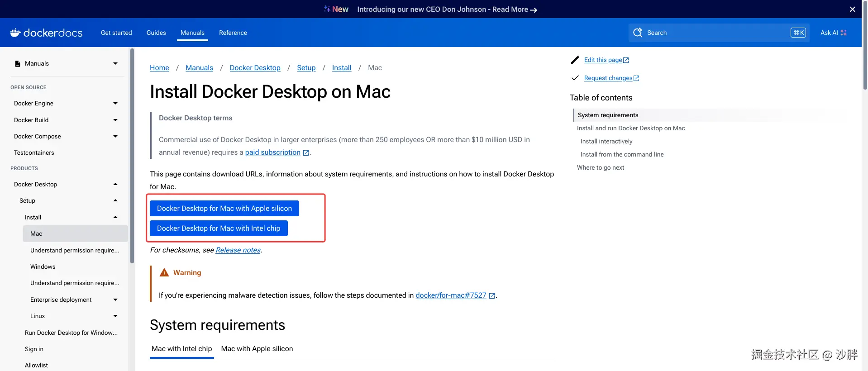Go to Home breadcrumb
This screenshot has height=371, width=868.
[x=159, y=68]
